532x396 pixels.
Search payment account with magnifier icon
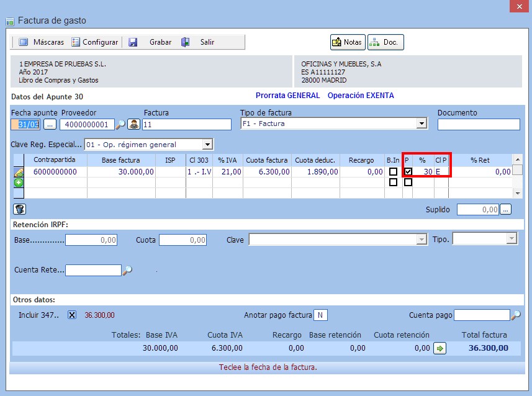click(516, 315)
